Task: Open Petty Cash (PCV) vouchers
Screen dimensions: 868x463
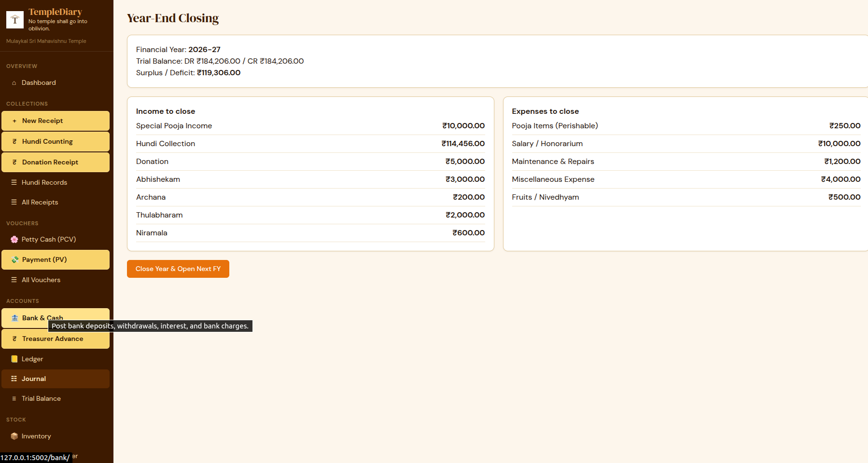Action: coord(56,239)
